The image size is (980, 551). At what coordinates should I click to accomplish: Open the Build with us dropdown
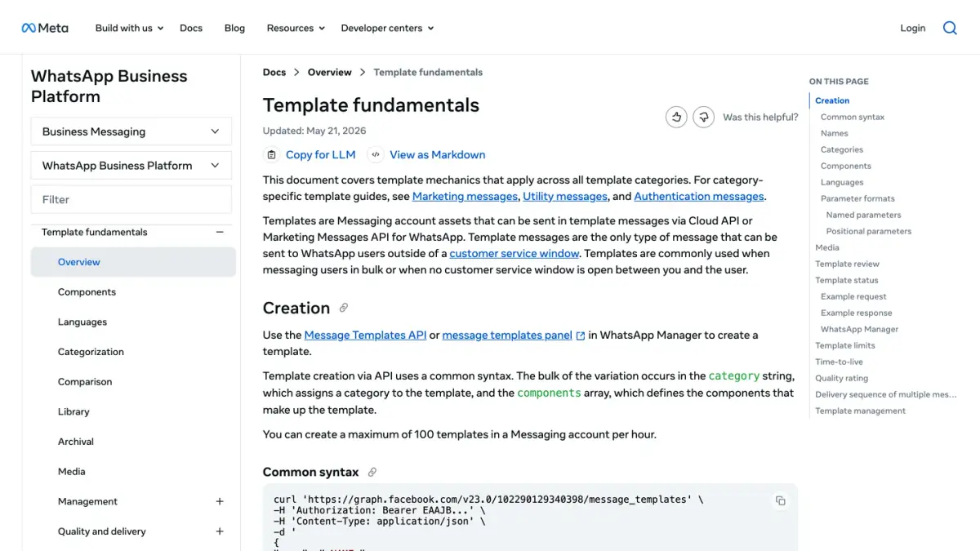(x=129, y=28)
